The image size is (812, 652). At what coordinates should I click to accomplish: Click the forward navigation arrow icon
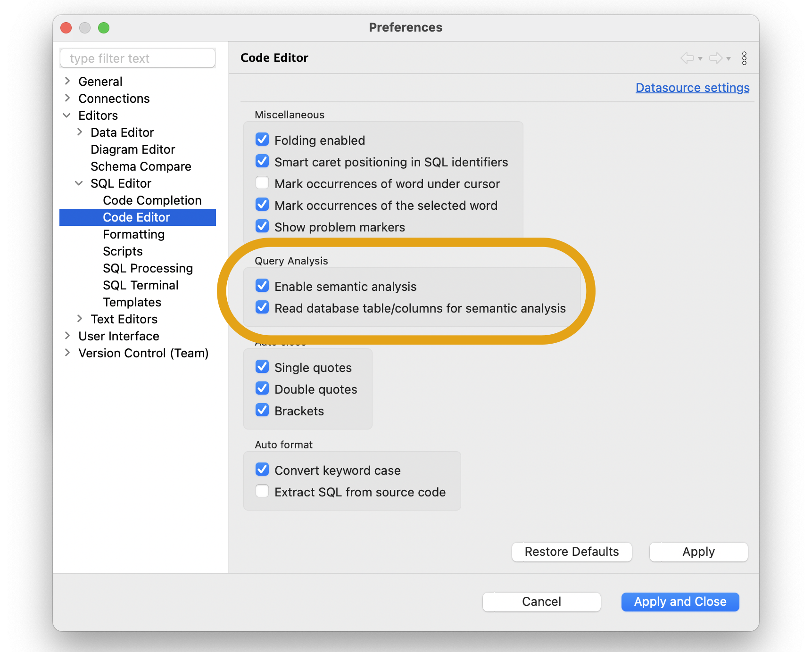click(715, 58)
